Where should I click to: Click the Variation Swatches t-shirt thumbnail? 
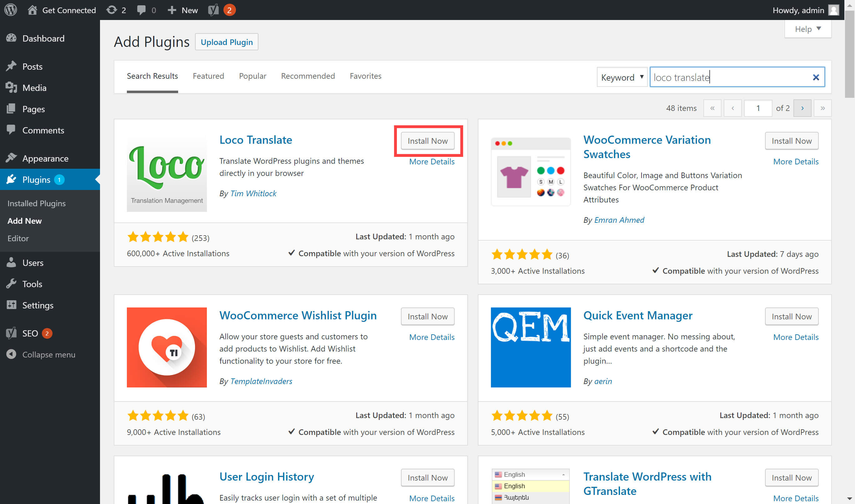click(x=531, y=172)
